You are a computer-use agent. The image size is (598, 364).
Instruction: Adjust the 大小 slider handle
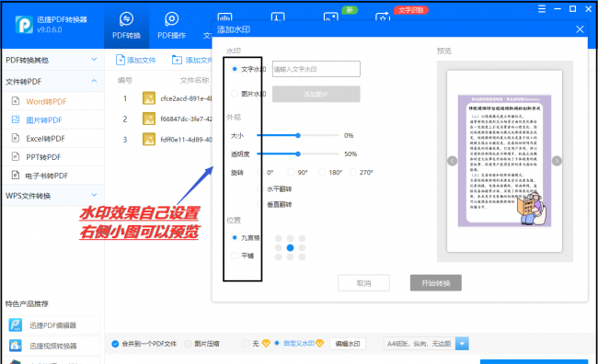click(298, 135)
